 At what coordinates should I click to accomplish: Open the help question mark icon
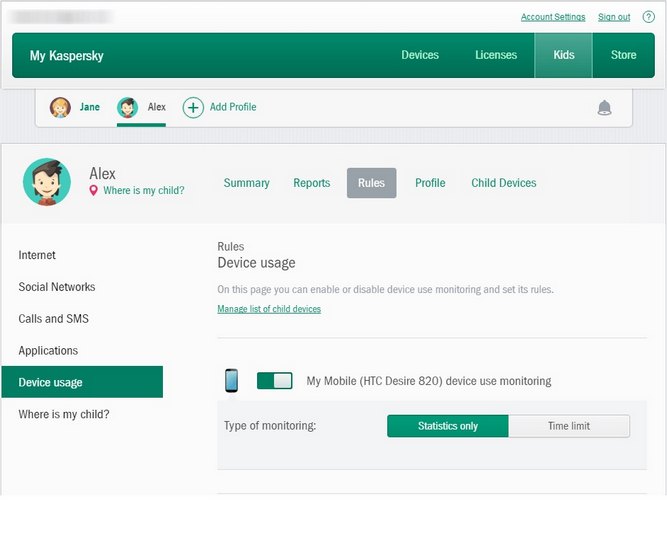648,17
